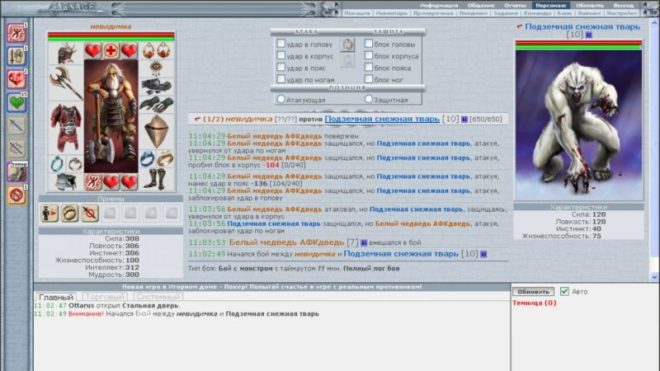This screenshot has width=660, height=371.
Task: Click the single sword icon in the left sidebar
Action: pyautogui.click(x=16, y=125)
